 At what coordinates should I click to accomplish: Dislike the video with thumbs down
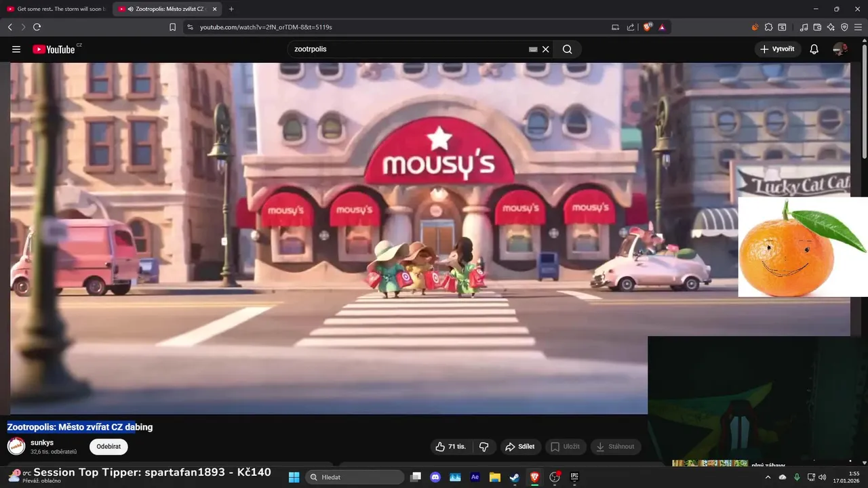click(x=484, y=447)
